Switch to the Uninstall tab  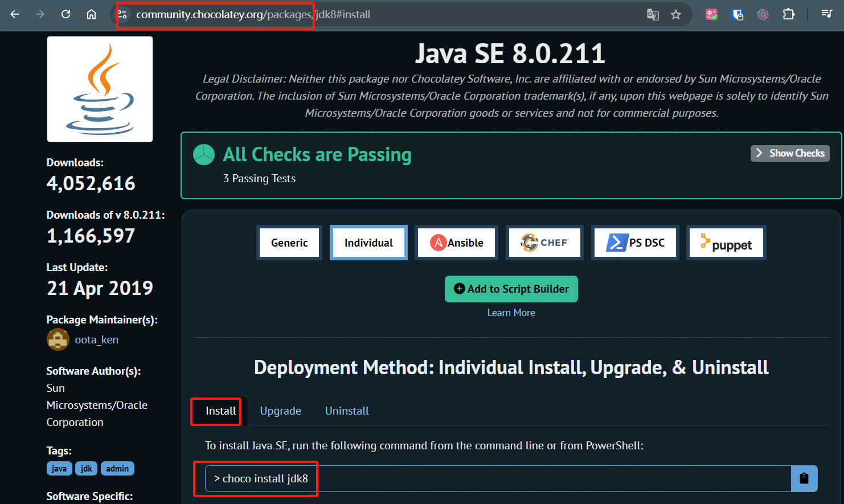click(x=347, y=411)
